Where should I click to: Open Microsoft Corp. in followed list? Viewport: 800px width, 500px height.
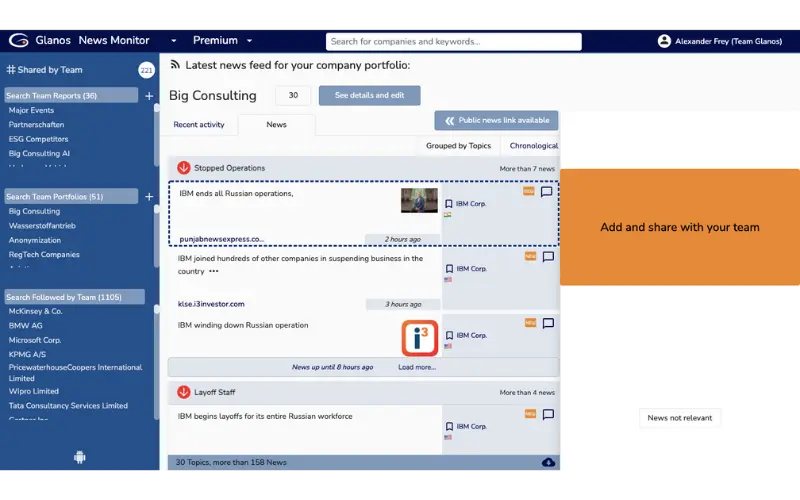[35, 340]
